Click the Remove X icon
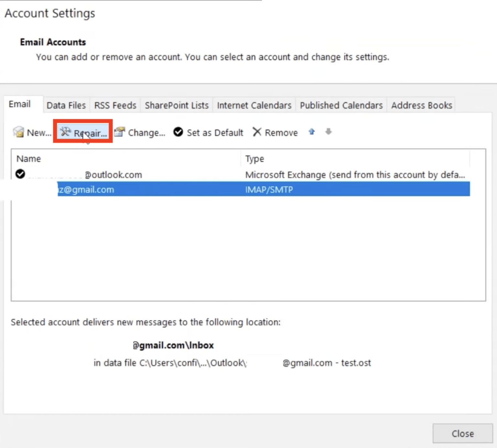This screenshot has width=497, height=448. 257,132
